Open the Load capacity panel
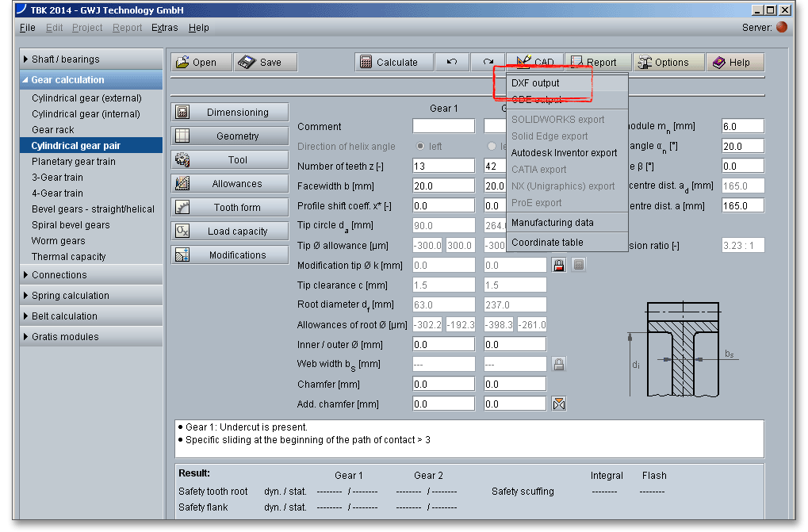 coord(230,232)
